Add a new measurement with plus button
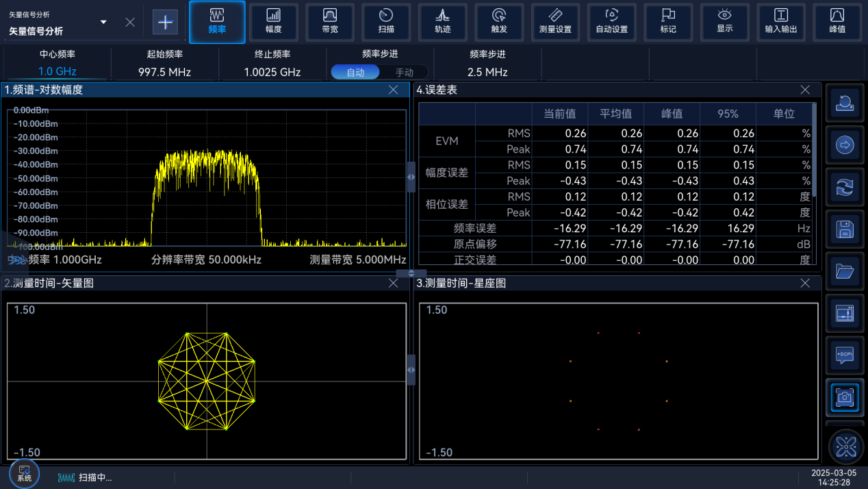868x489 pixels. click(x=165, y=22)
